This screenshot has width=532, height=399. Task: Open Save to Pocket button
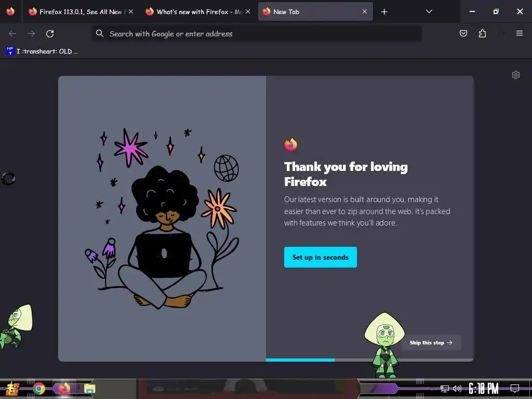(x=463, y=33)
